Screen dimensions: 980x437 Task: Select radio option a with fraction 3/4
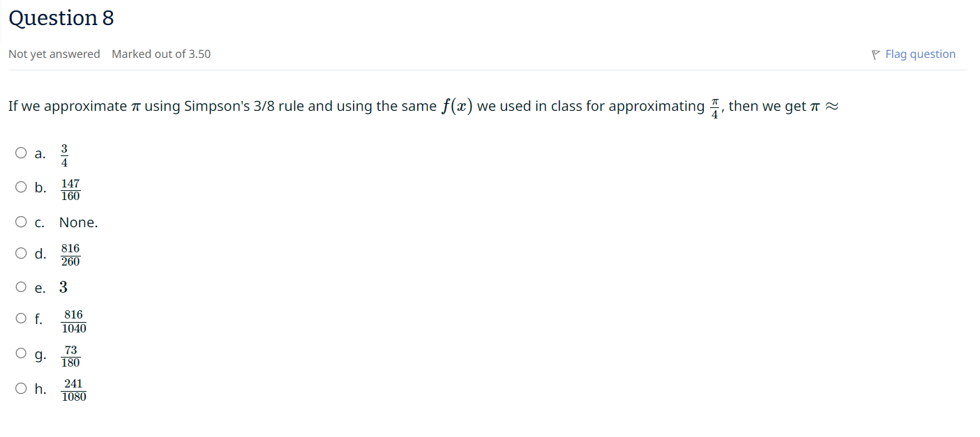tap(21, 153)
